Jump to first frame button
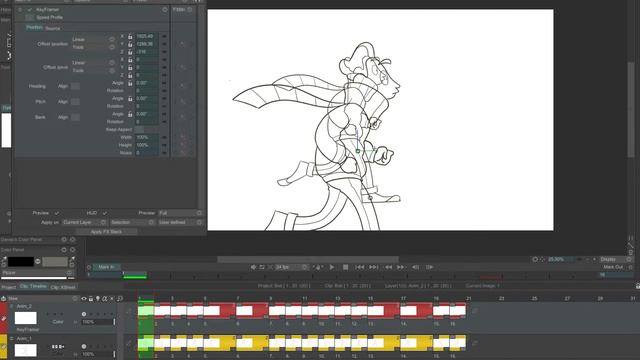The width and height of the screenshot is (640, 360). click(359, 267)
